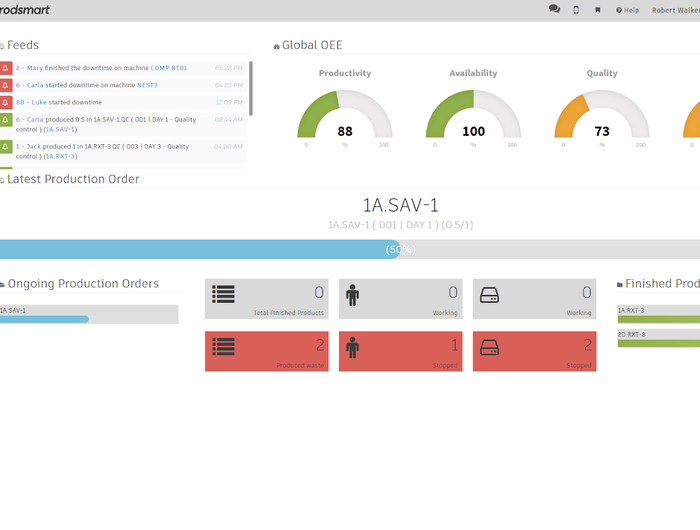Click the person icon on gray Working card
Viewport: 700px width, 530px height.
[352, 295]
